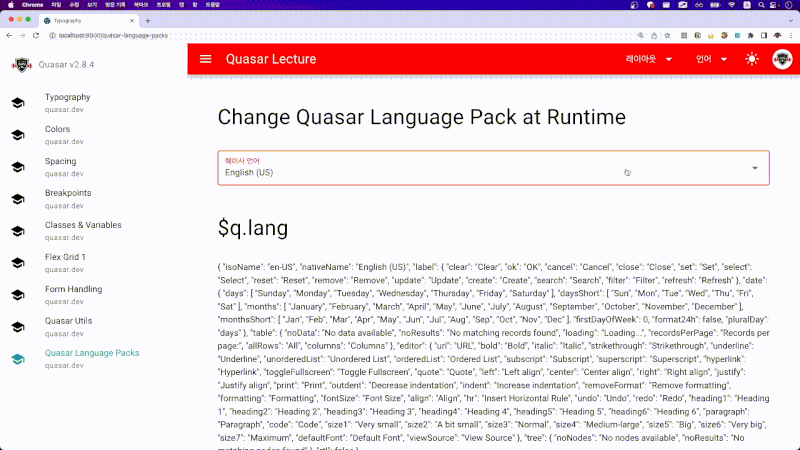Toggle dark mode with the sun icon

coord(752,59)
